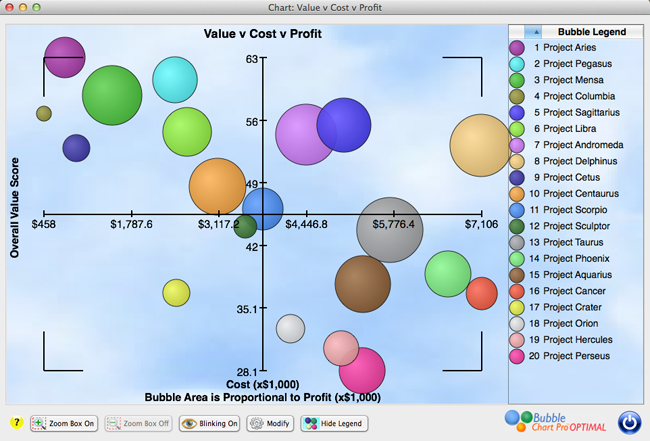Viewport: 650px width, 441px height.
Task: Click the tan Project Delphinus bubble
Action: [481, 145]
